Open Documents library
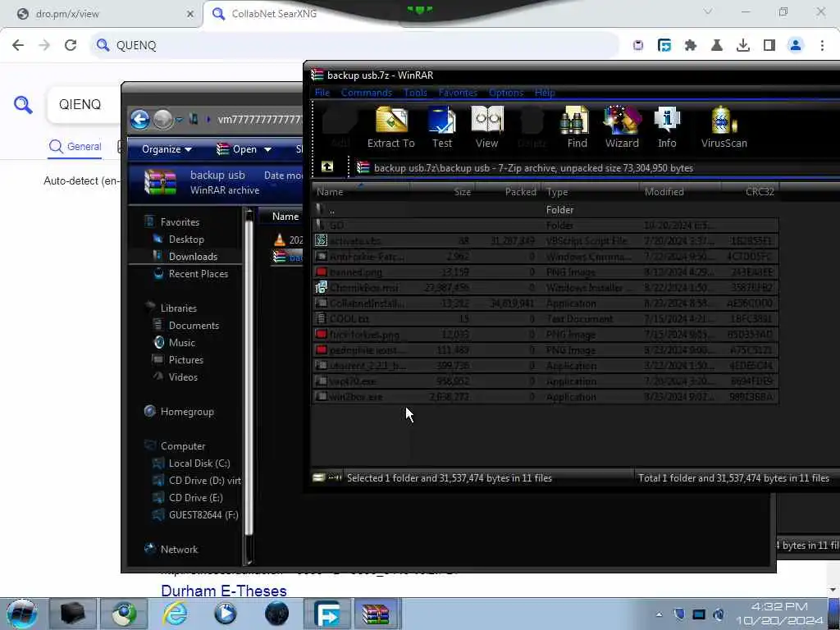The height and width of the screenshot is (630, 840). [x=186, y=326]
